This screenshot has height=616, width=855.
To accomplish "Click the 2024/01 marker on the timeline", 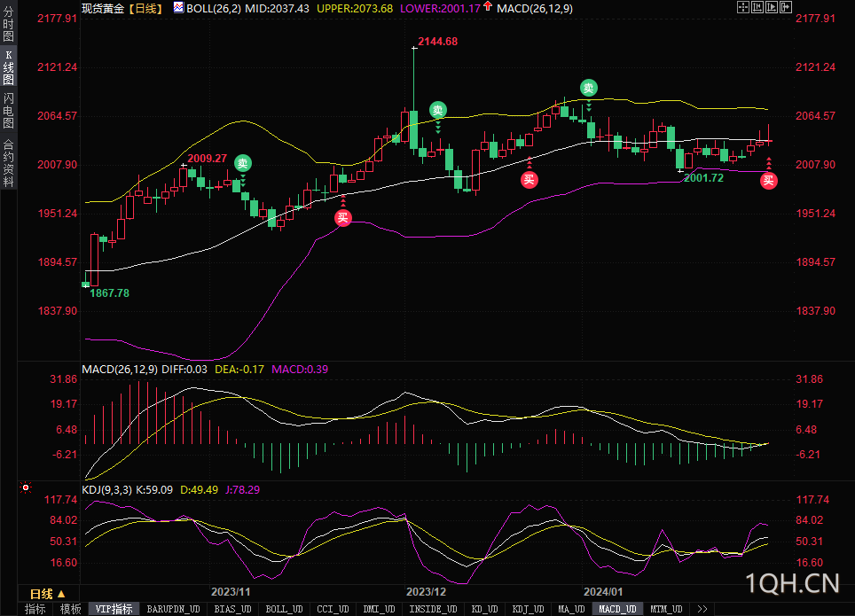I will [603, 591].
